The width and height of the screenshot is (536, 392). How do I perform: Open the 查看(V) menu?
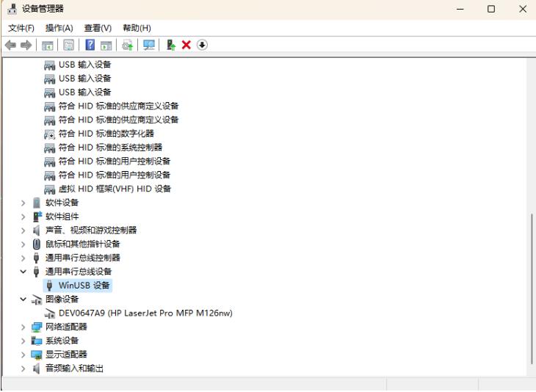[98, 28]
